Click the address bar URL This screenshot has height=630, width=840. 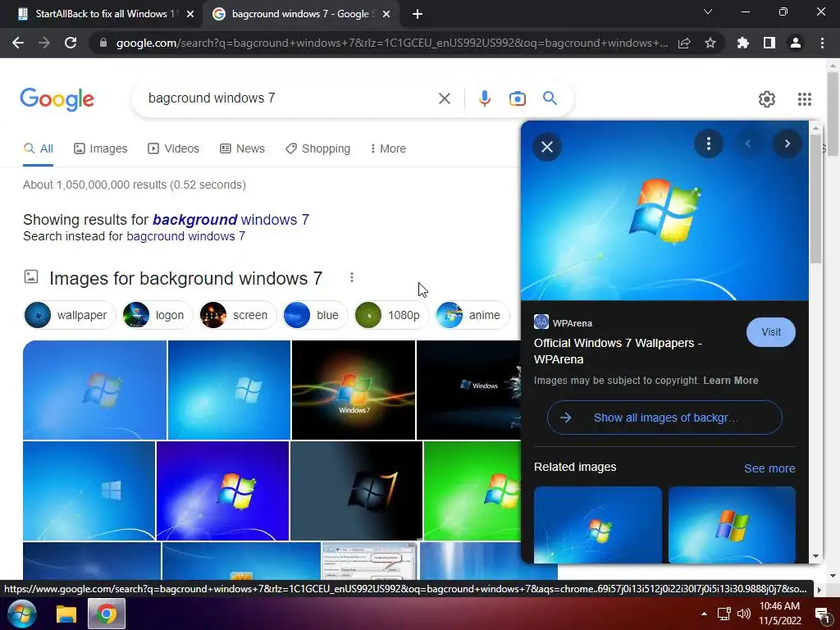click(x=391, y=43)
